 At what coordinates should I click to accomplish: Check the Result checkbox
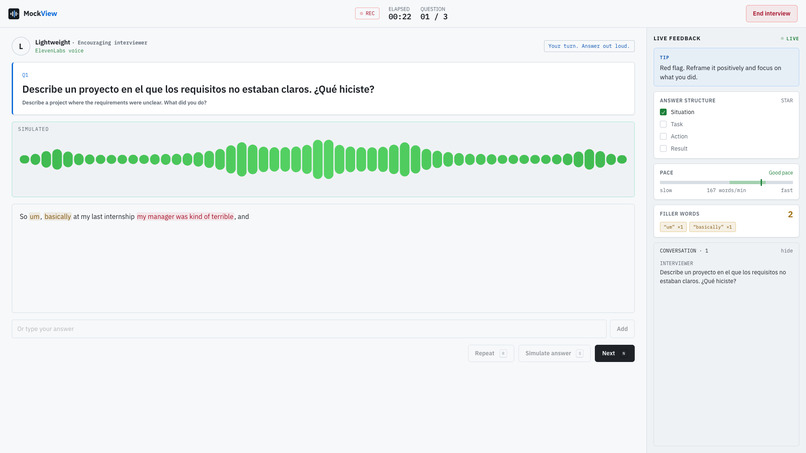click(663, 149)
